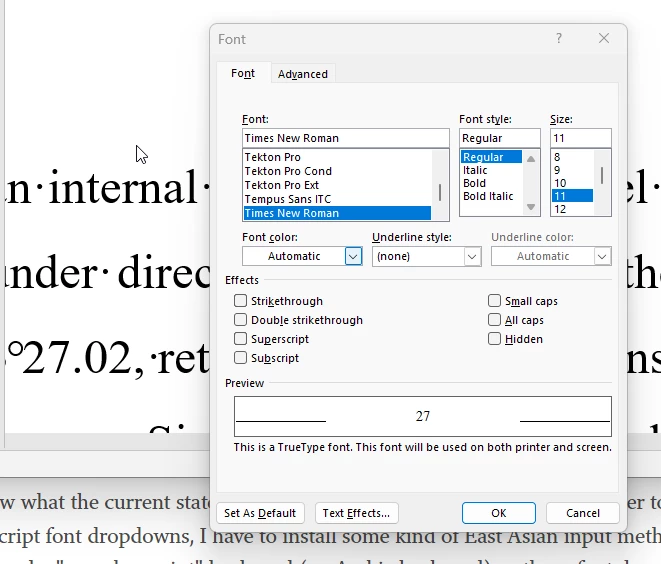Confirm with the OK button
Screen dimensions: 661x564
pyautogui.click(x=499, y=513)
